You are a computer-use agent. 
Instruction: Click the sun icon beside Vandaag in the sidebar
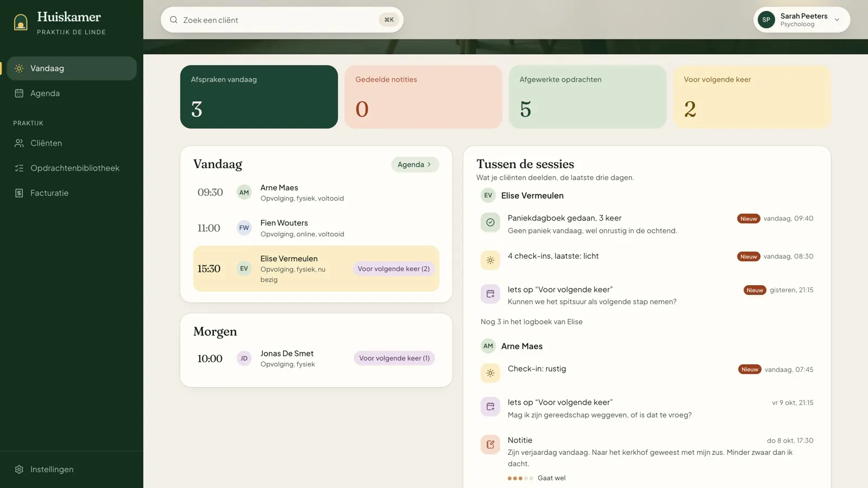tap(19, 68)
